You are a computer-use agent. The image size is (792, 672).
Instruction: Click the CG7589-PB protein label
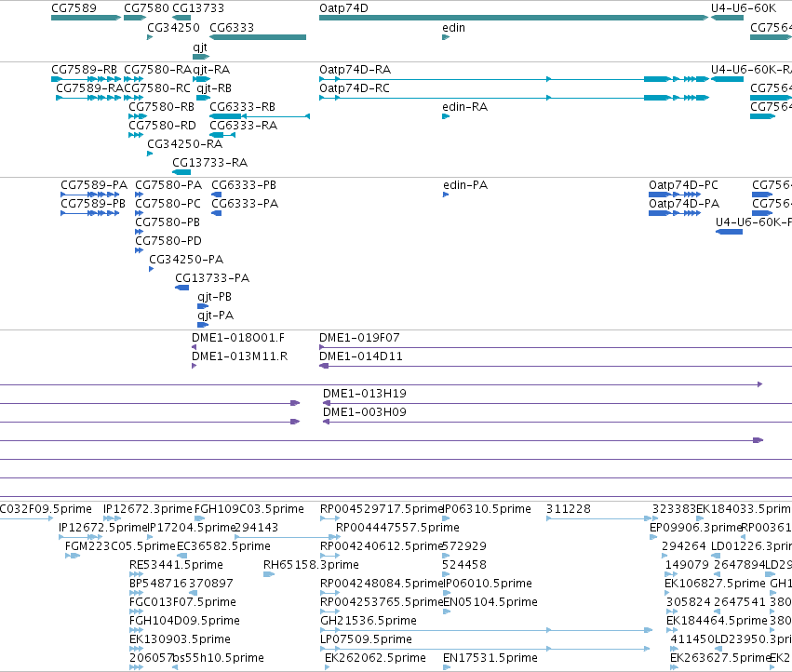pos(93,204)
